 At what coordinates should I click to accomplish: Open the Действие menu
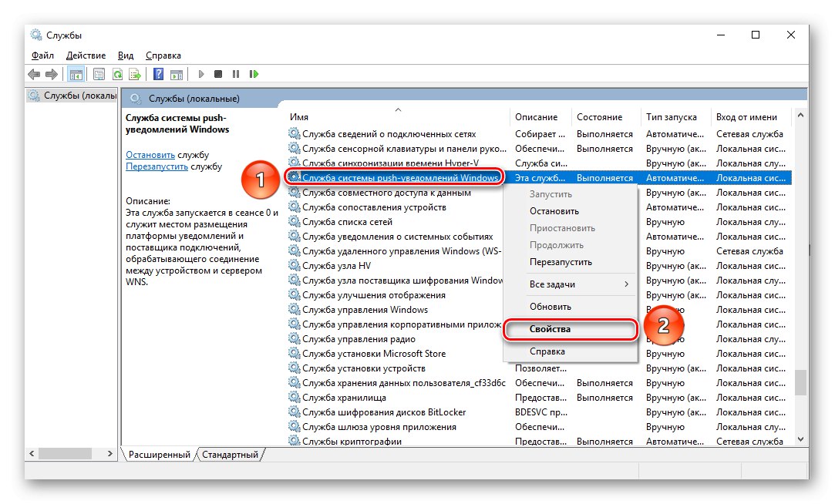pyautogui.click(x=86, y=55)
